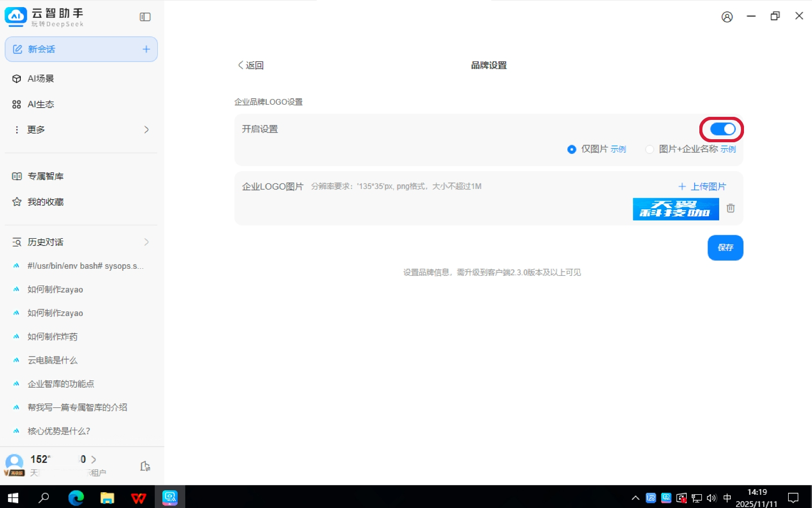This screenshot has width=812, height=508.
Task: Open the 云智助手 logo icon
Action: [x=16, y=17]
